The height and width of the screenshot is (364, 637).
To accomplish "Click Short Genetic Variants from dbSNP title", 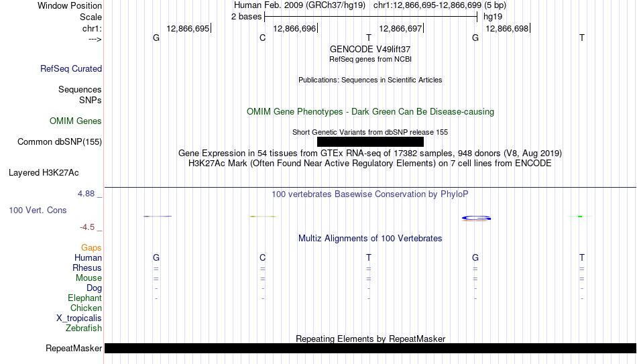I will pyautogui.click(x=370, y=132).
